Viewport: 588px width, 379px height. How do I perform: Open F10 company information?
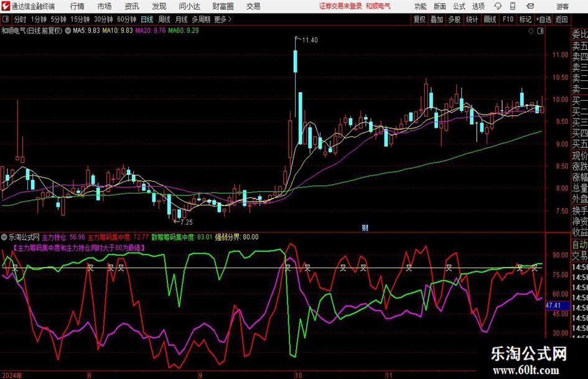coord(508,19)
